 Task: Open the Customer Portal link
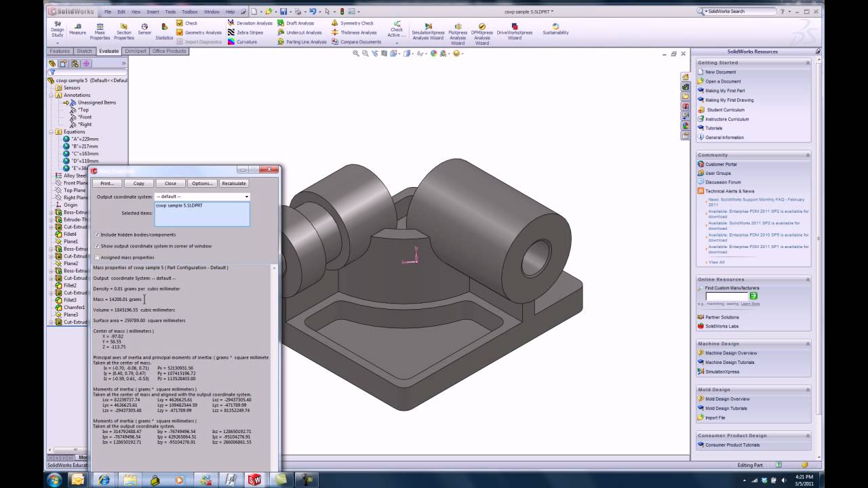pos(721,164)
